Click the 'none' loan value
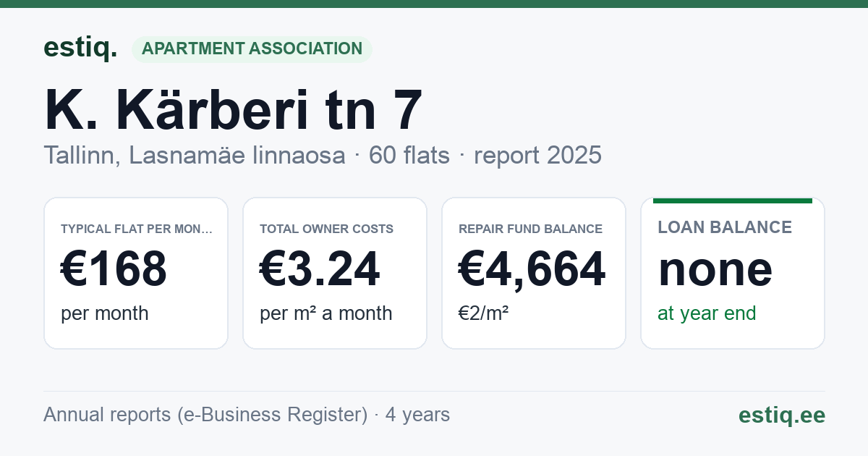868x456 pixels. coord(715,269)
